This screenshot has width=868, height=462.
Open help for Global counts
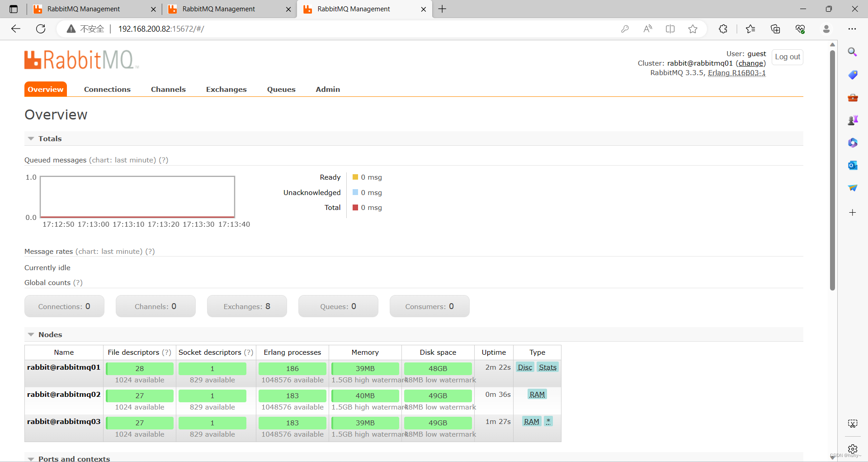click(x=78, y=283)
